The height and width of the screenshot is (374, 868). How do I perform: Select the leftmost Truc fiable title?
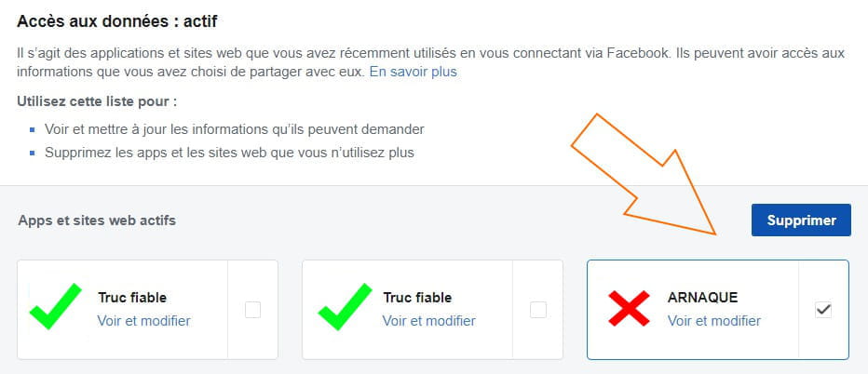pyautogui.click(x=132, y=298)
